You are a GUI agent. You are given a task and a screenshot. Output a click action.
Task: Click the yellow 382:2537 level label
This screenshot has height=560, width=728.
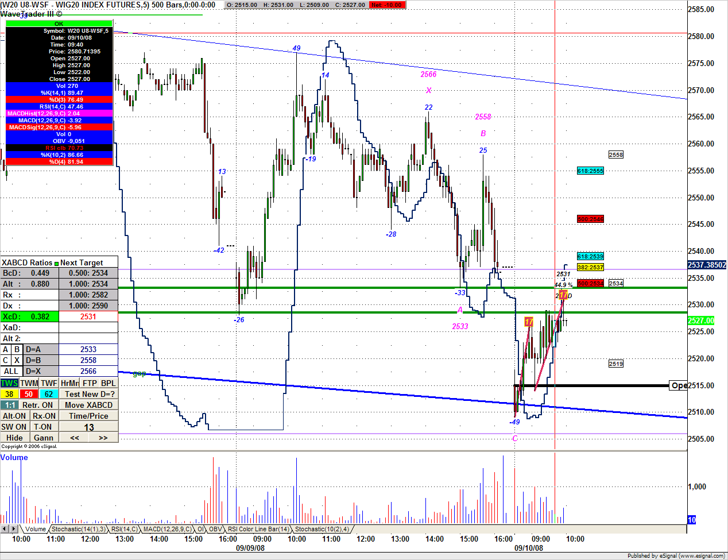590,267
